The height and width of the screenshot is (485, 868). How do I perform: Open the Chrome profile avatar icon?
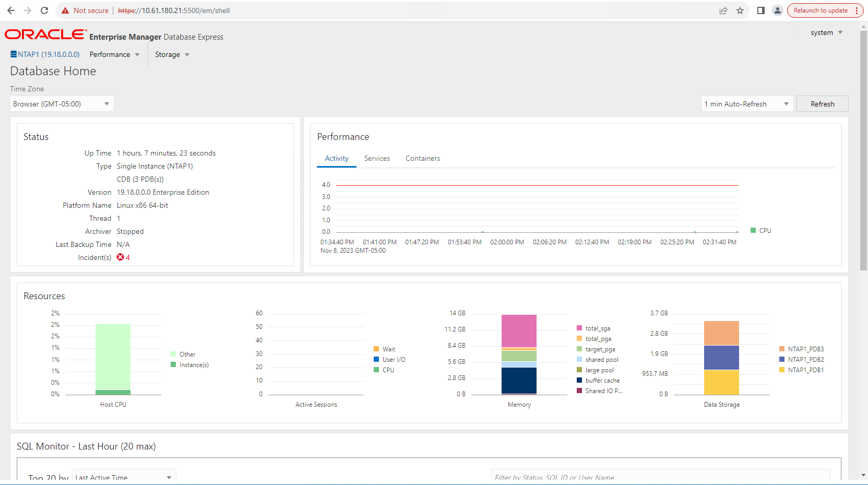(778, 10)
